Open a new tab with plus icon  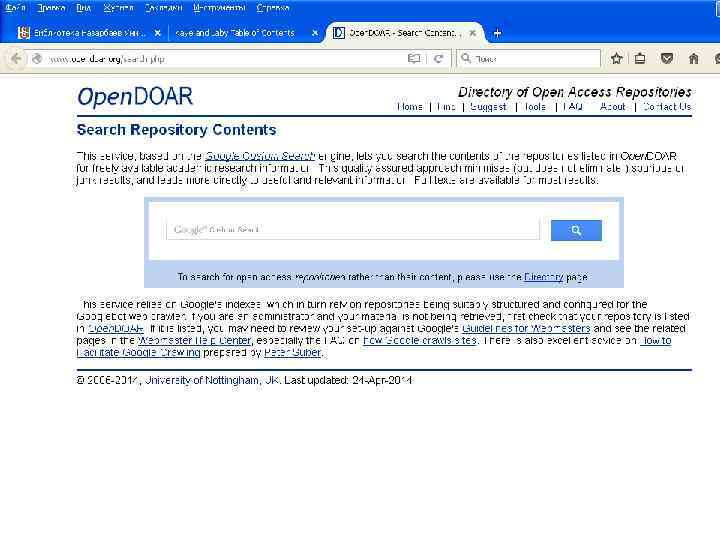click(x=497, y=33)
